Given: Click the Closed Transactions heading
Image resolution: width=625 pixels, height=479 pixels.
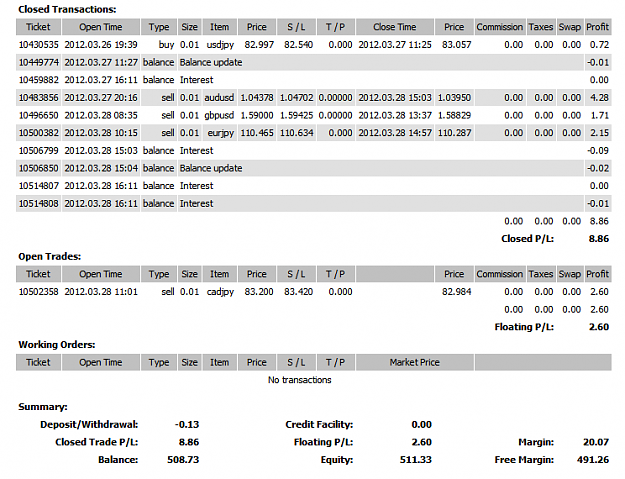Looking at the screenshot, I should [67, 9].
